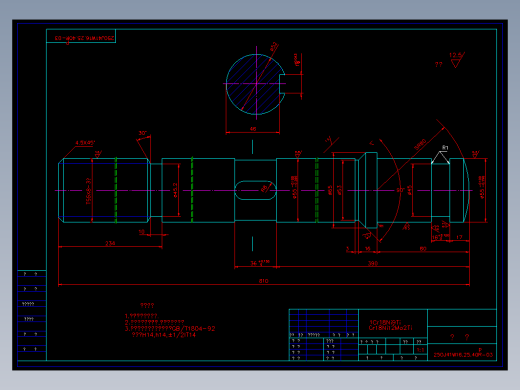Click the ø52 diameter label on section circle

[274, 46]
